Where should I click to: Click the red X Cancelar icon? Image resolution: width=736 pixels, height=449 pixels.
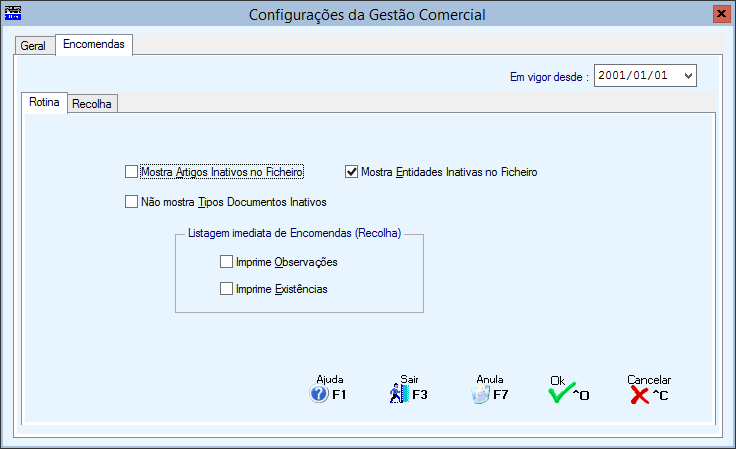[639, 395]
